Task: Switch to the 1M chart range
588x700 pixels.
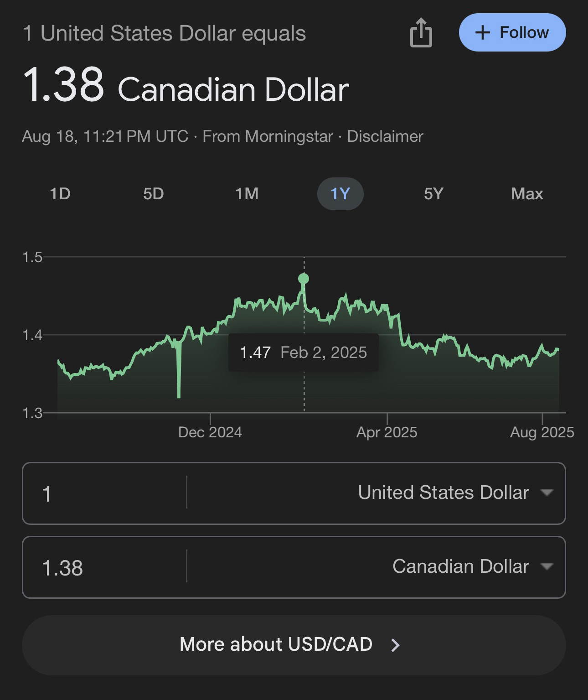Action: (247, 194)
